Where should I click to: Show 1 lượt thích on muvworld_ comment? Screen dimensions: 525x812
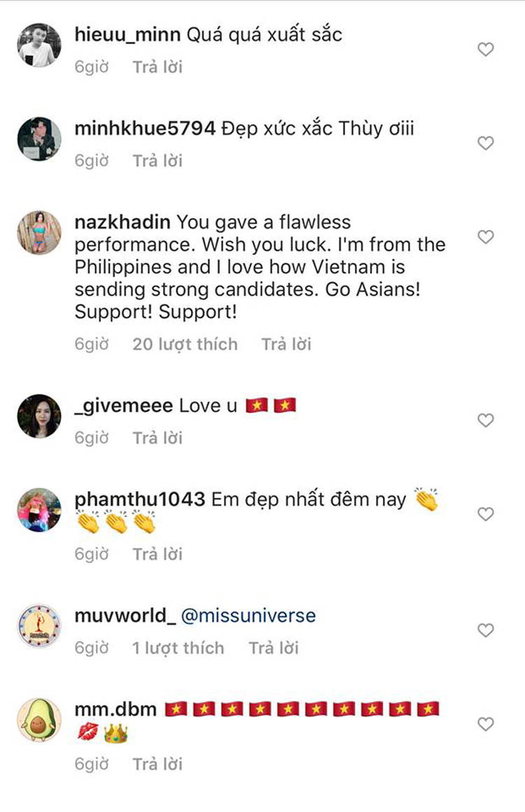178,649
